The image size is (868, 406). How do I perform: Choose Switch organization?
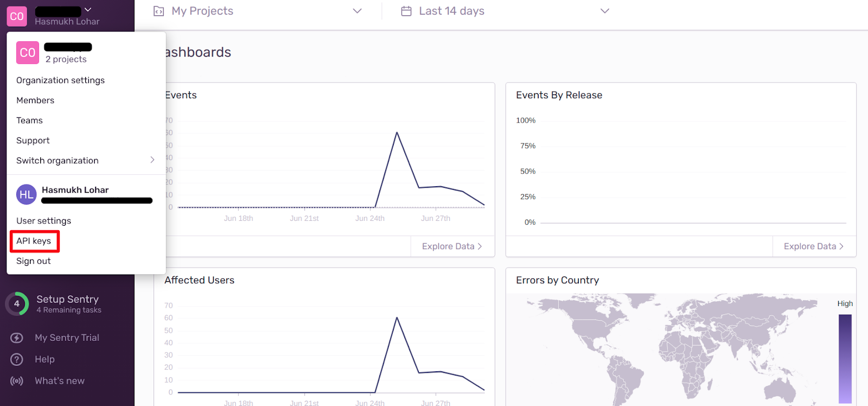point(58,161)
